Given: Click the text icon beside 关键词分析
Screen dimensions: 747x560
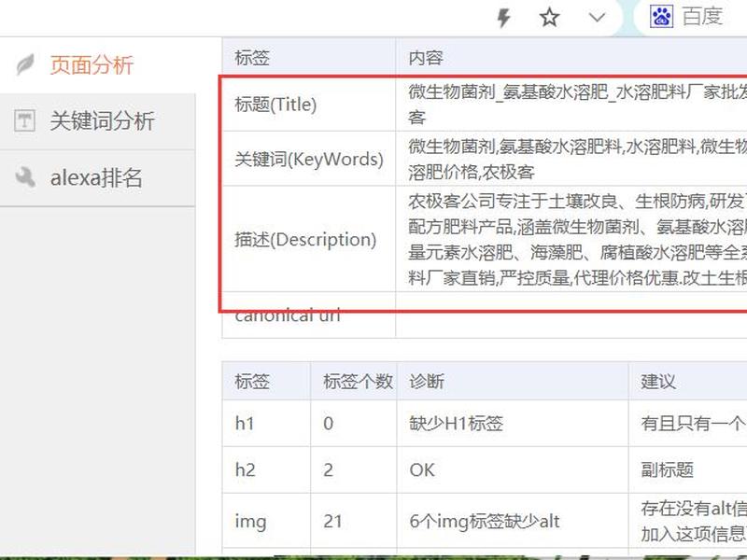Looking at the screenshot, I should coord(24,120).
